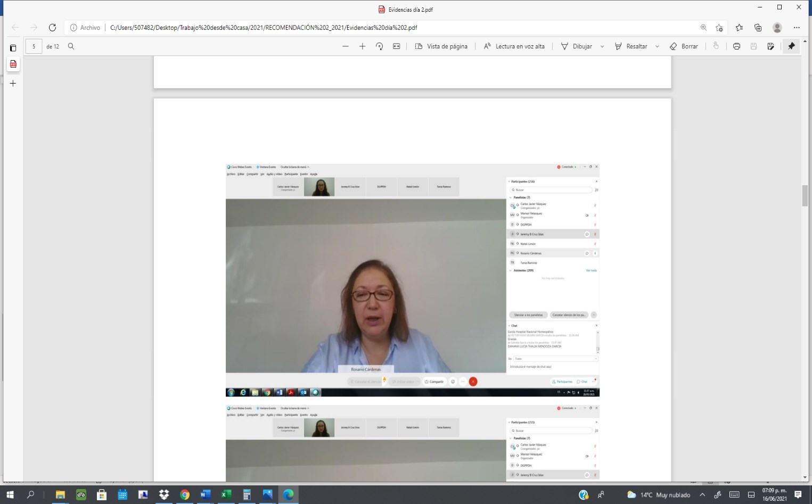Open the taskbar clock and date

click(x=774, y=494)
